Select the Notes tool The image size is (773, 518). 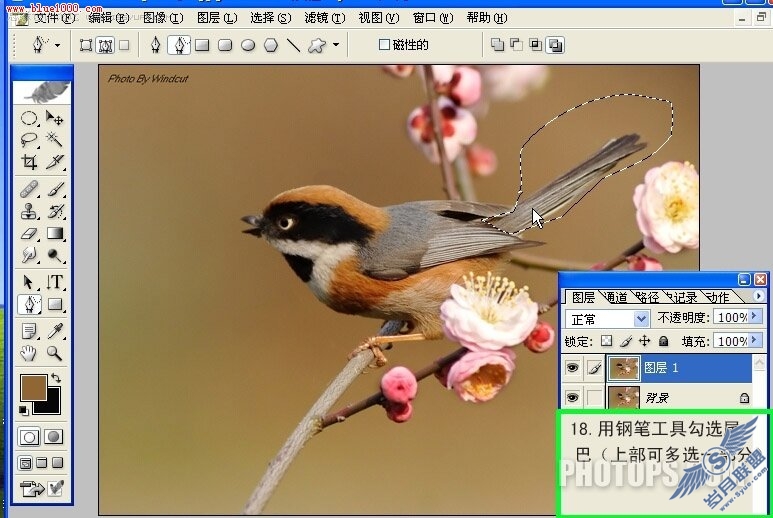point(29,331)
